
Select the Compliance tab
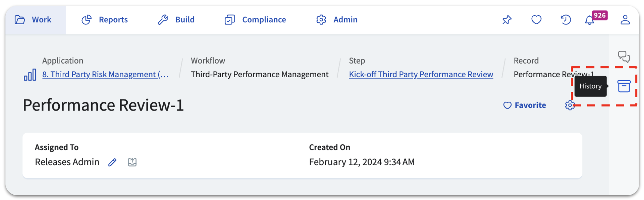pos(255,20)
